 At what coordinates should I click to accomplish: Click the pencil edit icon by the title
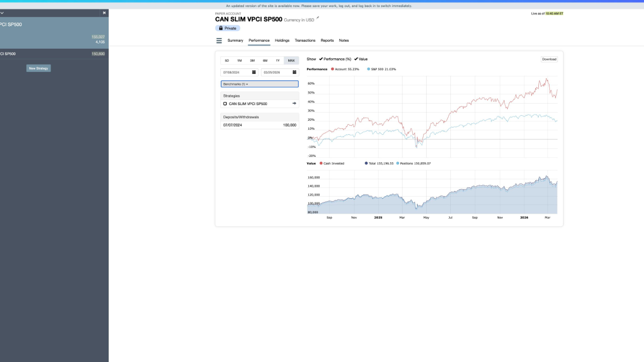[x=317, y=18]
